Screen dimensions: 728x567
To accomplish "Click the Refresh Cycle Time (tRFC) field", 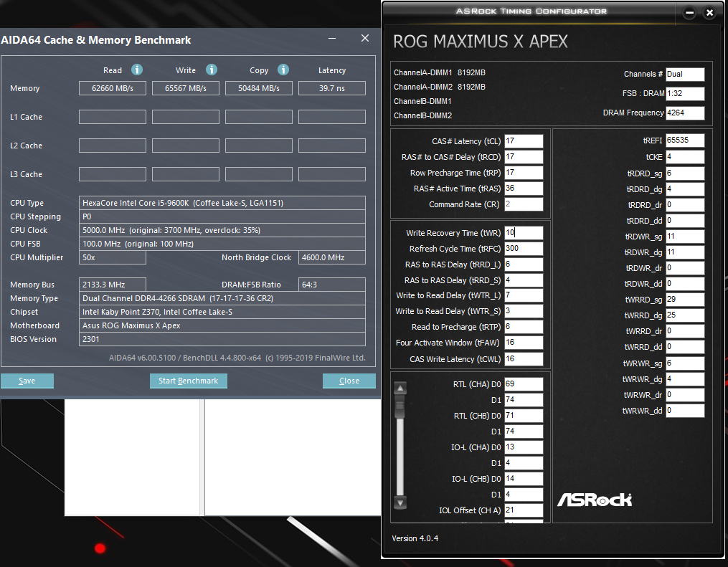I will pos(524,249).
